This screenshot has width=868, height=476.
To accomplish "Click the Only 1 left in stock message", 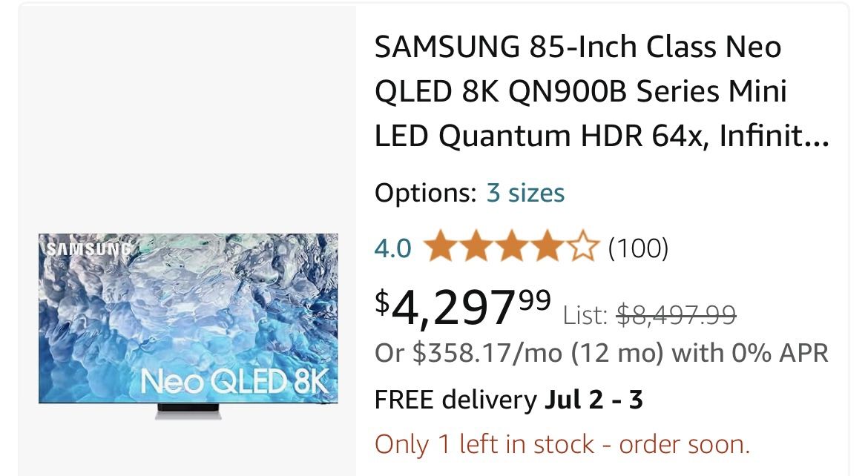I will point(562,443).
